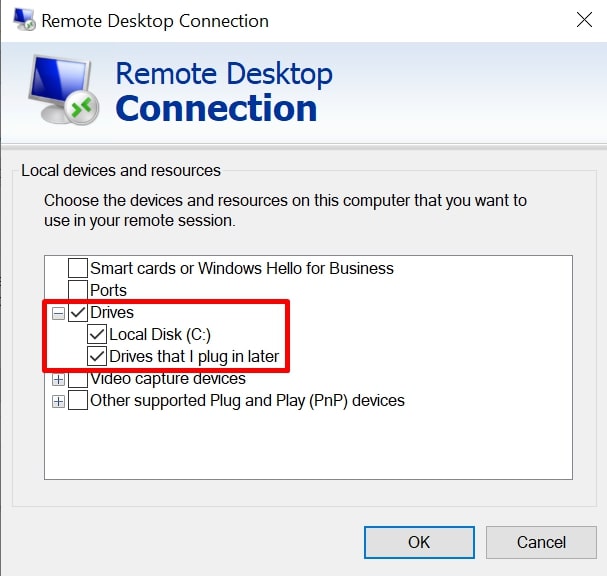Select the Ports item label
The height and width of the screenshot is (576, 607).
pos(108,290)
